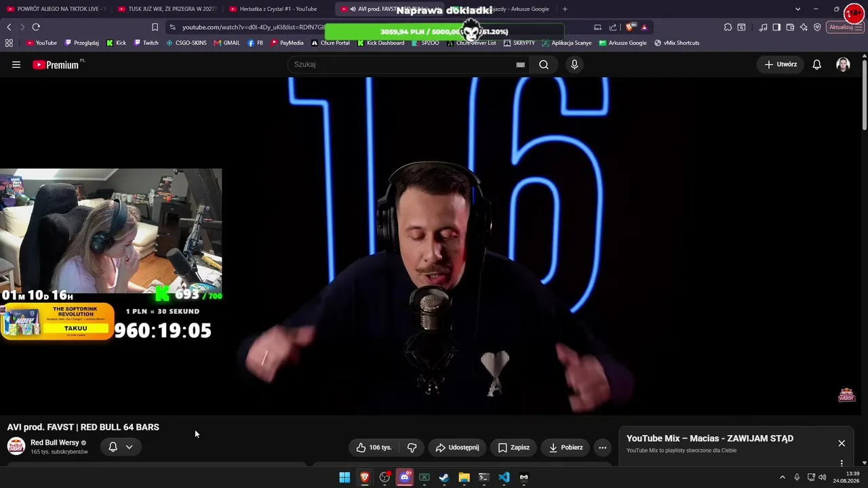Open new tab with plus button
This screenshot has height=488, width=868.
click(565, 9)
